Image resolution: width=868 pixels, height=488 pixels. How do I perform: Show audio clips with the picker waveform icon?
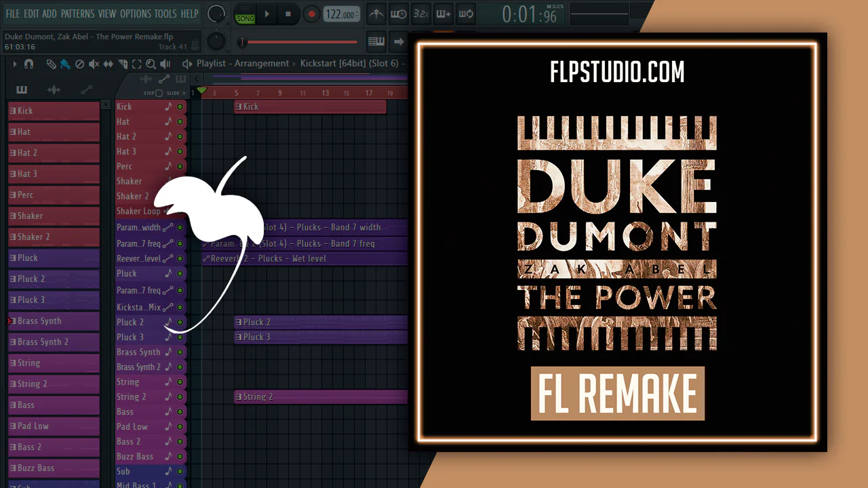[54, 90]
